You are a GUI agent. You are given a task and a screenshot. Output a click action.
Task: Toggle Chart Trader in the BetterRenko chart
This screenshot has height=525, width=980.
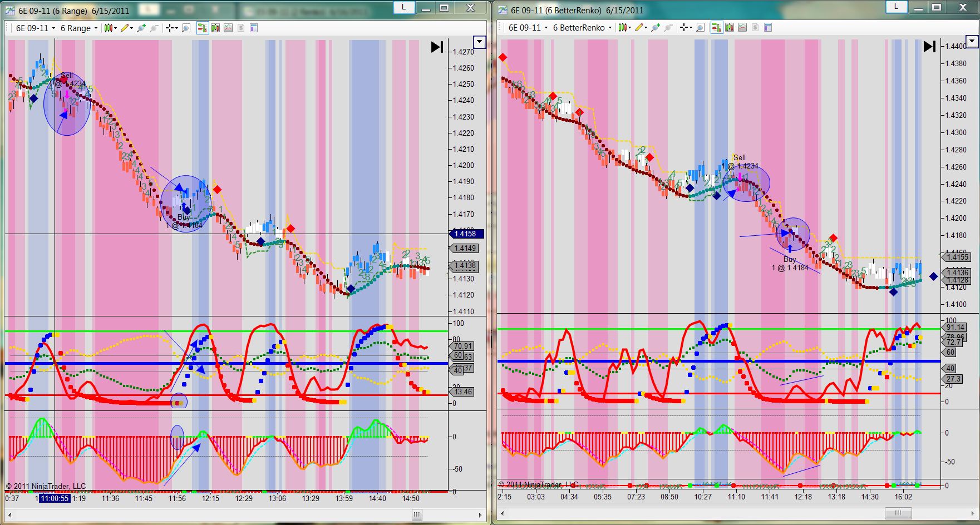coord(716,27)
